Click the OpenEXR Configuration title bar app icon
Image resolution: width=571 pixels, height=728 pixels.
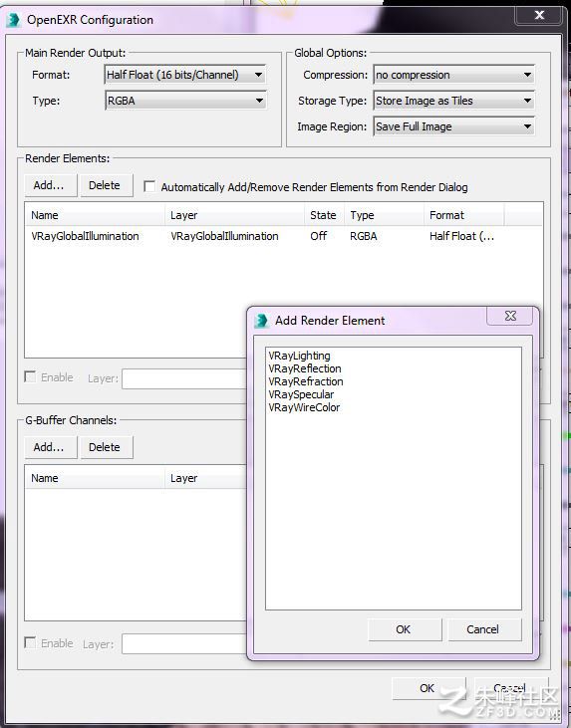tap(14, 20)
